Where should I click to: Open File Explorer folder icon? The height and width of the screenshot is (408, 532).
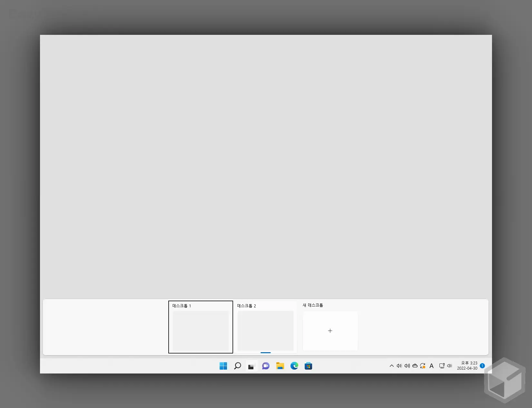(x=280, y=366)
